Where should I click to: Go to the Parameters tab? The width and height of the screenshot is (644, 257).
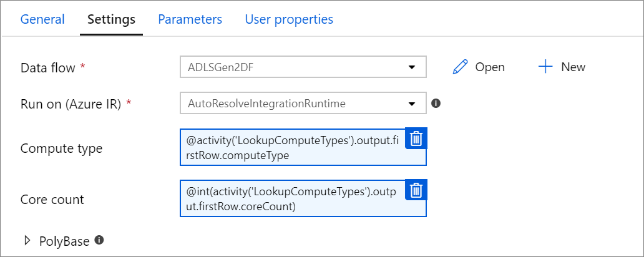click(x=190, y=19)
